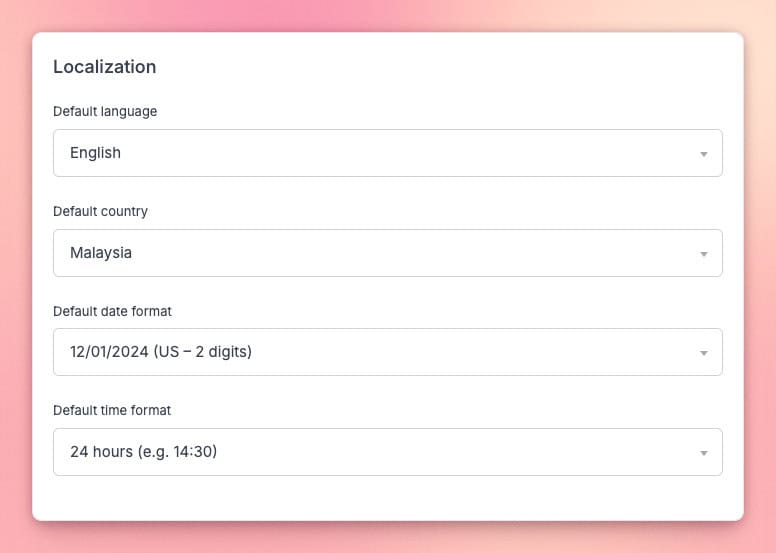Click the Localization section heading
The image size is (776, 553).
pos(104,67)
